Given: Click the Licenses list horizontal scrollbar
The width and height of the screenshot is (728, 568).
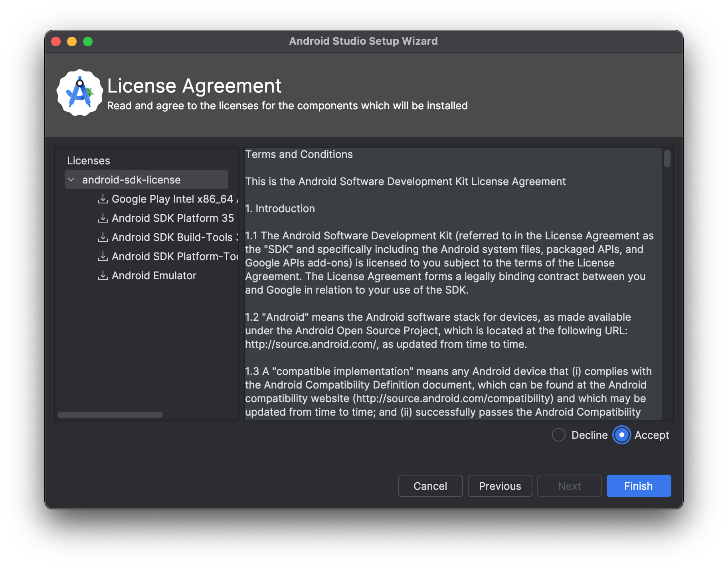Looking at the screenshot, I should pyautogui.click(x=110, y=415).
